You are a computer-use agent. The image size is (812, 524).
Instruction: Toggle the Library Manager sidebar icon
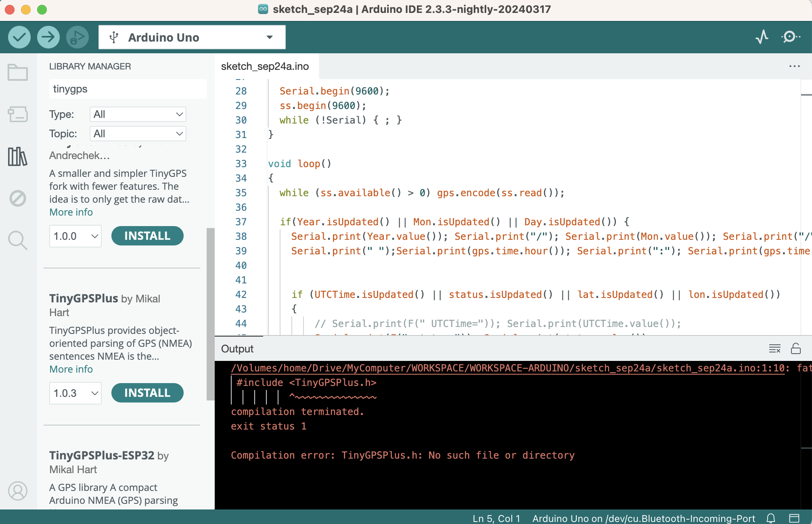(x=18, y=156)
